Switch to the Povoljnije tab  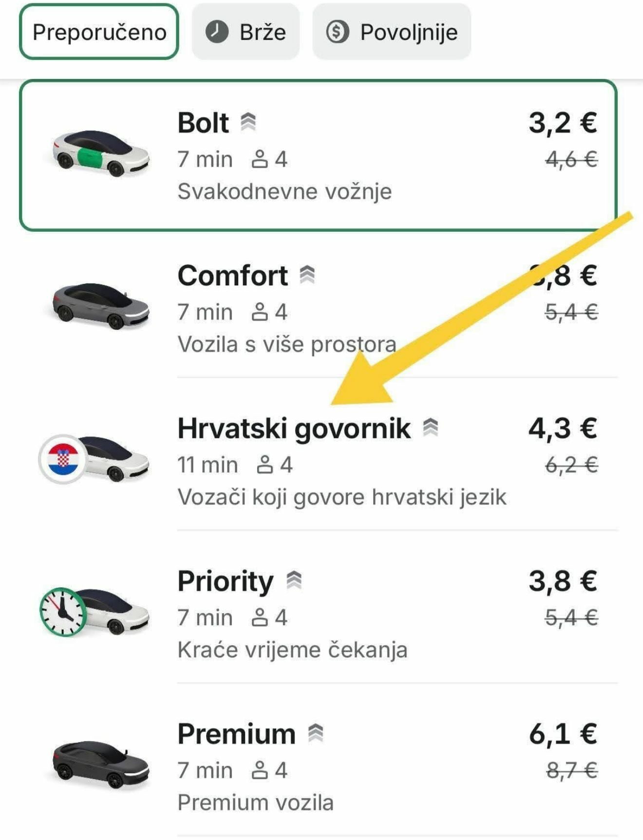(x=392, y=32)
